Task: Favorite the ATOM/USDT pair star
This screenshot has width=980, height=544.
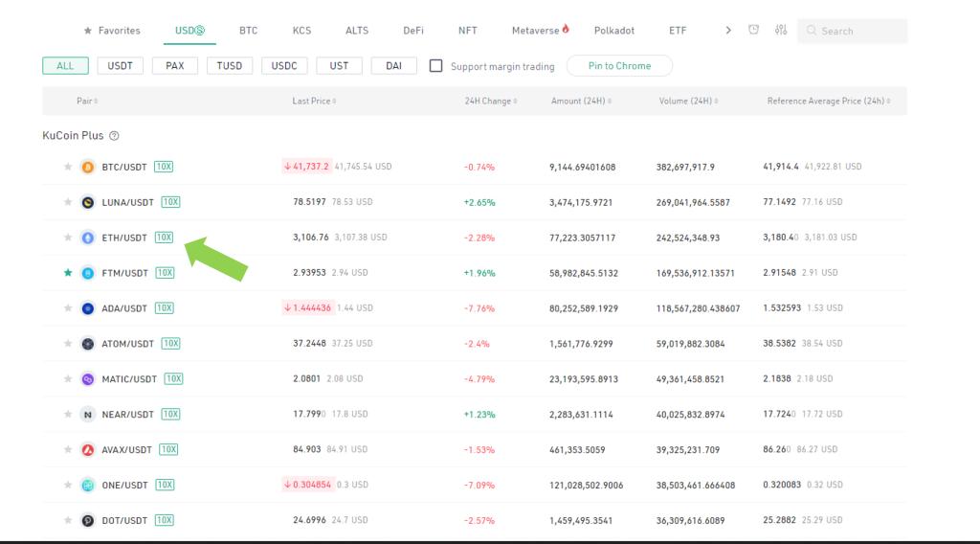Action: point(68,343)
